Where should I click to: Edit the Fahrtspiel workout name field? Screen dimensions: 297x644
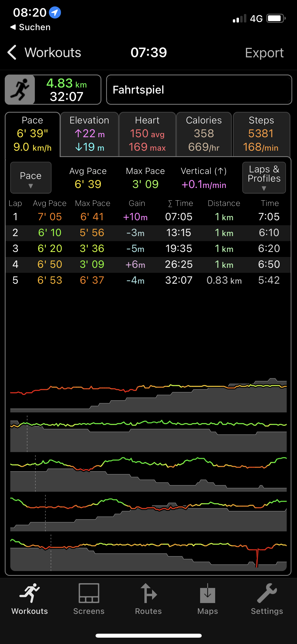pos(199,90)
